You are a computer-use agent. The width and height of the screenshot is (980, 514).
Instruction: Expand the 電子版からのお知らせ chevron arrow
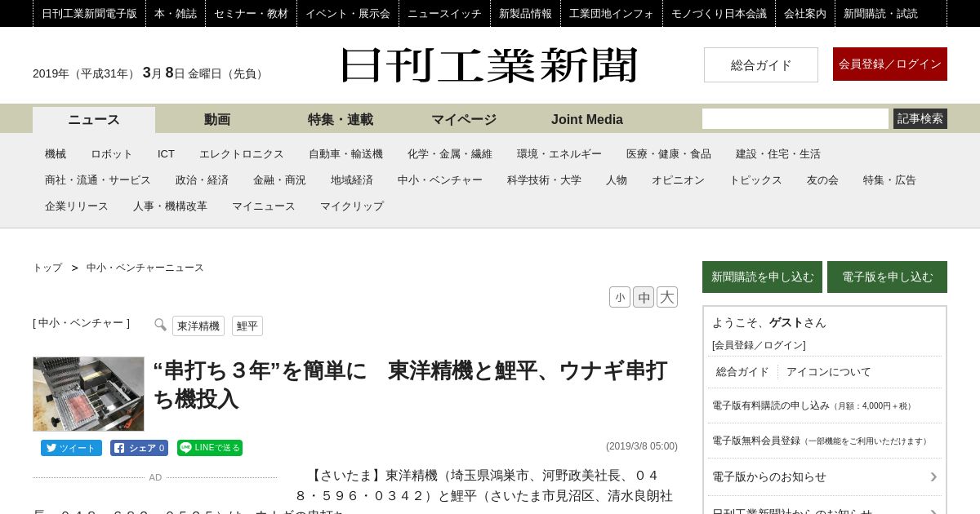coord(933,476)
